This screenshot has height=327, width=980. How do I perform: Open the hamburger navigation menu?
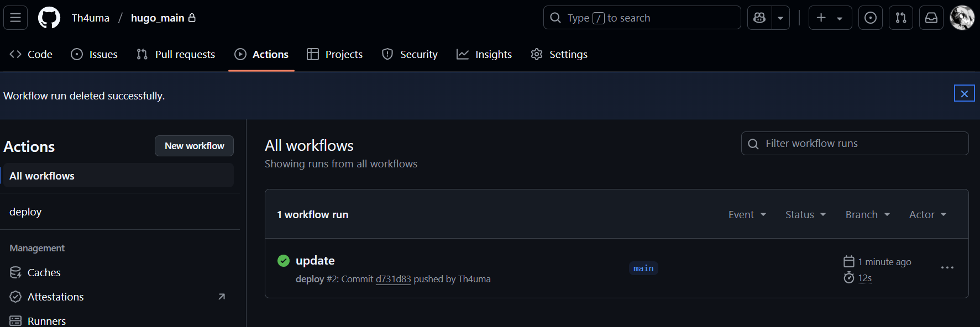click(15, 18)
